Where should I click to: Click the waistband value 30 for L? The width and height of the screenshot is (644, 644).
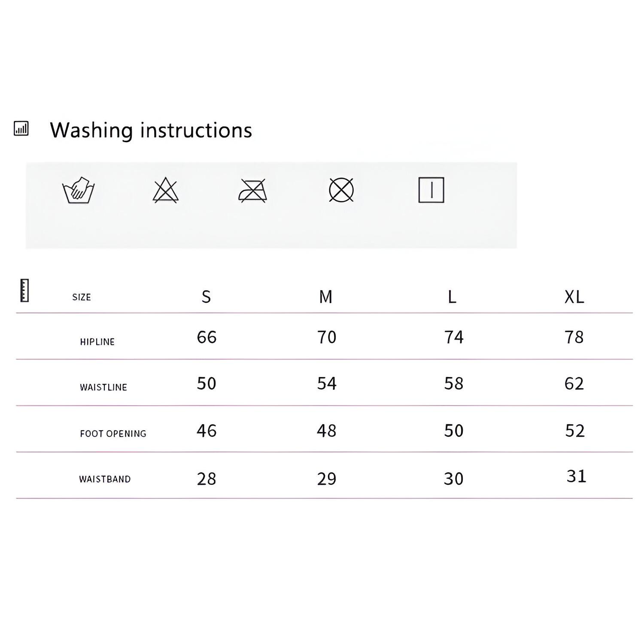click(453, 479)
